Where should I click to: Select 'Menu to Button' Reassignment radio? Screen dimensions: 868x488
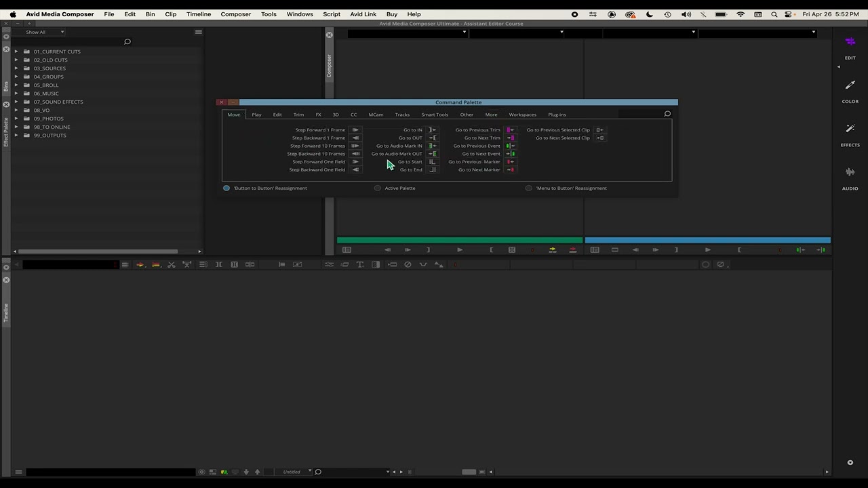point(529,188)
